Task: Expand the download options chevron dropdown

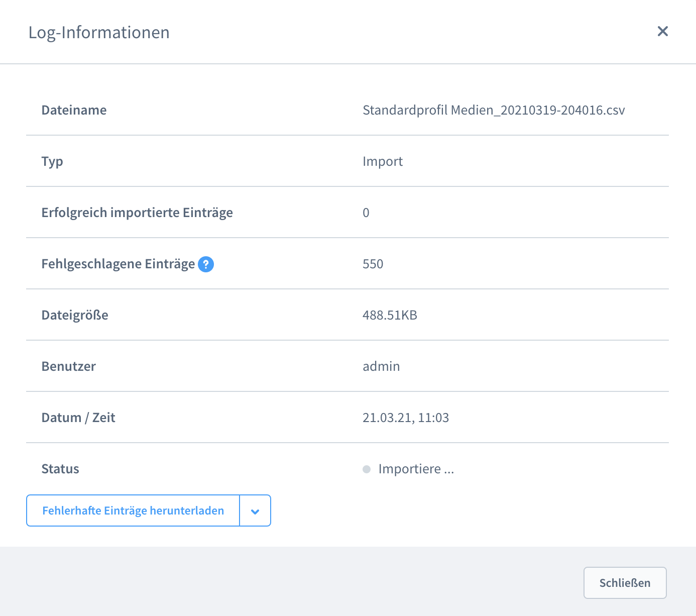Action: click(x=255, y=511)
